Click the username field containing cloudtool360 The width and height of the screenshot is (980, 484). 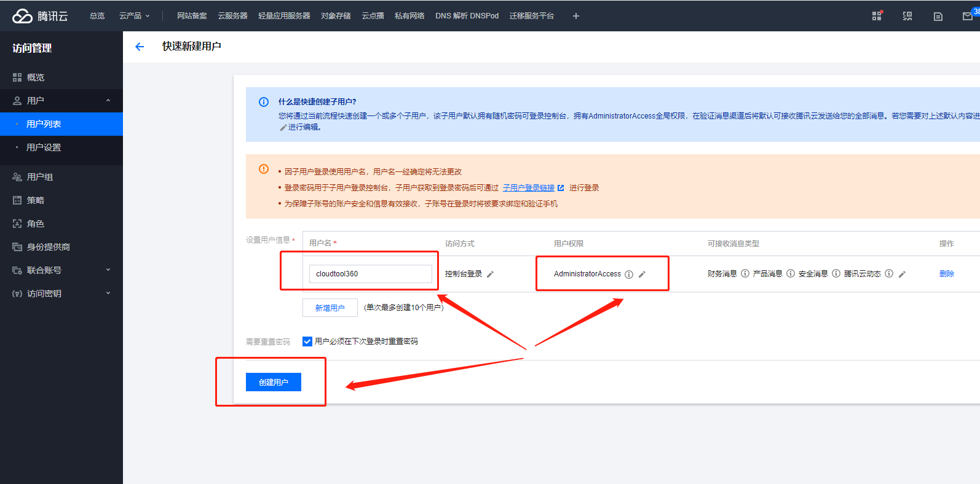pos(370,274)
